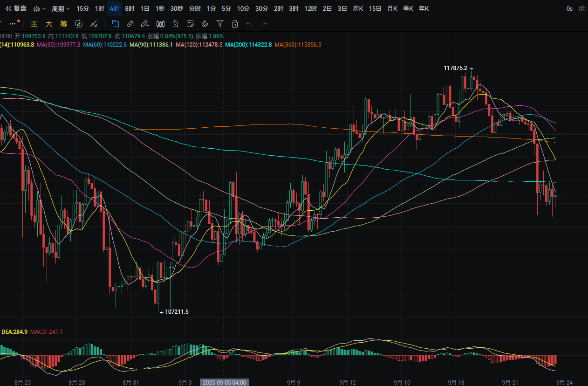Open the note edit icon

[x=190, y=24]
